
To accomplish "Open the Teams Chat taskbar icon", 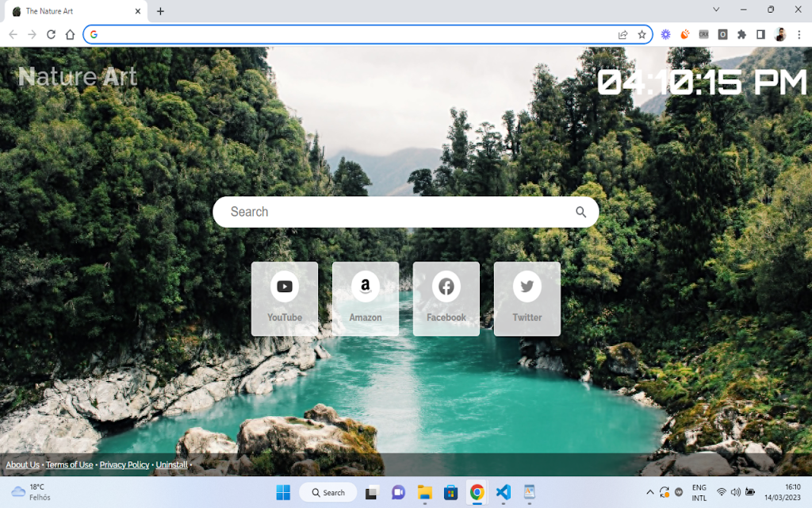I will click(x=398, y=492).
